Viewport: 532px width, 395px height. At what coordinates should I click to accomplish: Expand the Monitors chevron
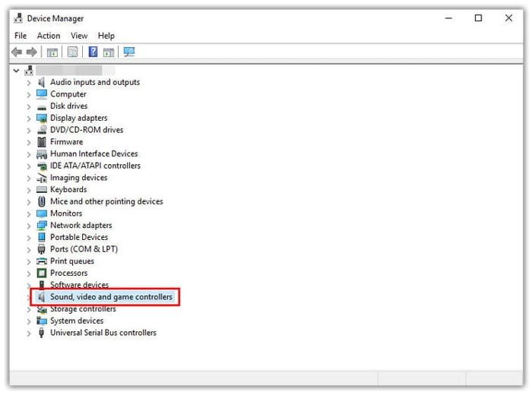point(29,214)
